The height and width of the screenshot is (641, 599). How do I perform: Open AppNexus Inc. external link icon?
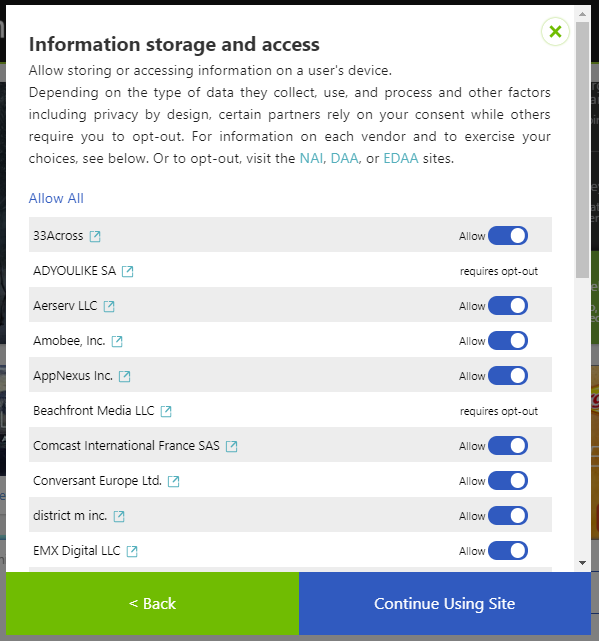[x=124, y=376]
